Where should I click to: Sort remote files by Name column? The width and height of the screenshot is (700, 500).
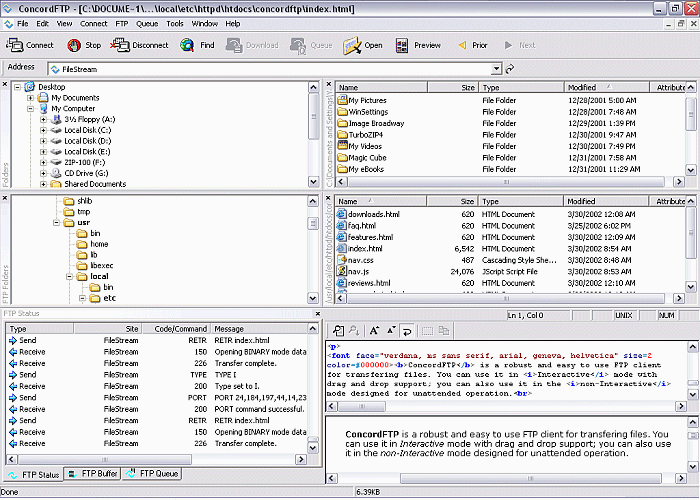tap(381, 201)
